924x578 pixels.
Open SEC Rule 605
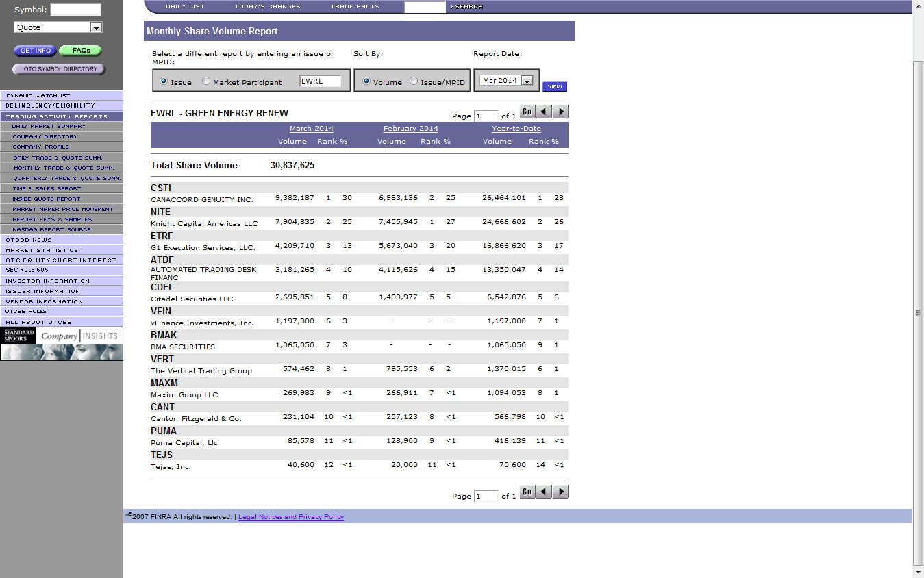[62, 271]
